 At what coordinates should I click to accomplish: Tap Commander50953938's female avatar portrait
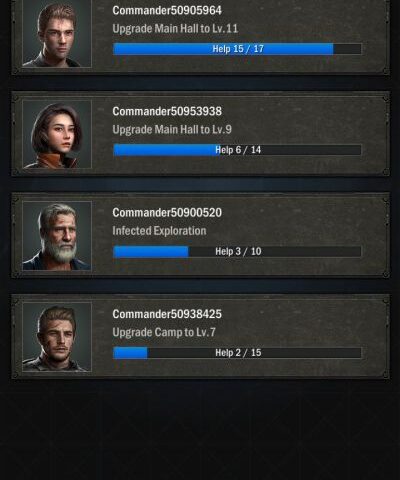[57, 134]
